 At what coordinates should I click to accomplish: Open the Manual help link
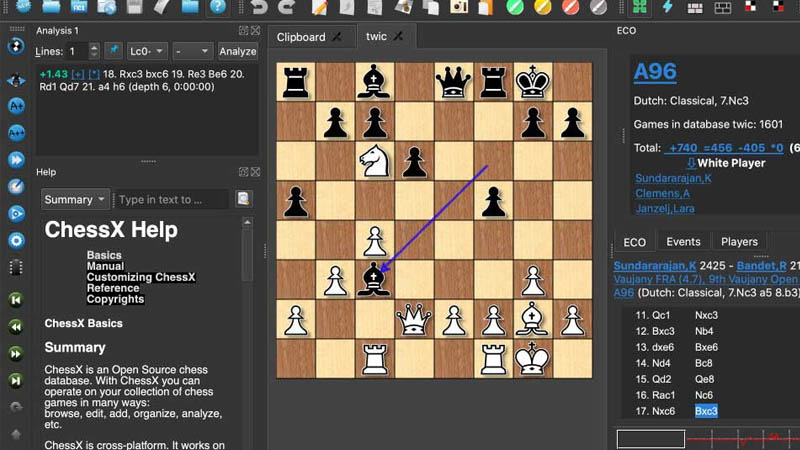(105, 266)
